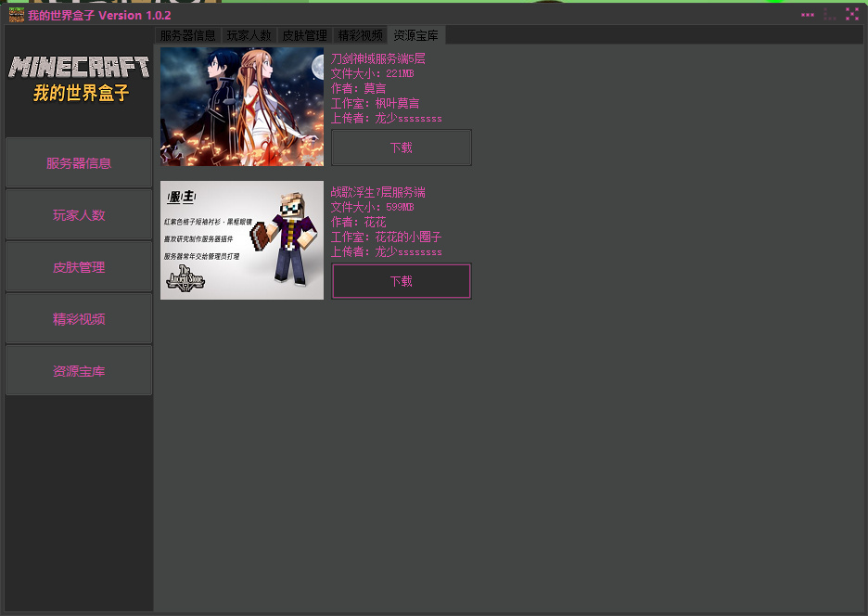Image resolution: width=868 pixels, height=616 pixels.
Task: Open 资源宝库 from sidebar
Action: pos(79,371)
